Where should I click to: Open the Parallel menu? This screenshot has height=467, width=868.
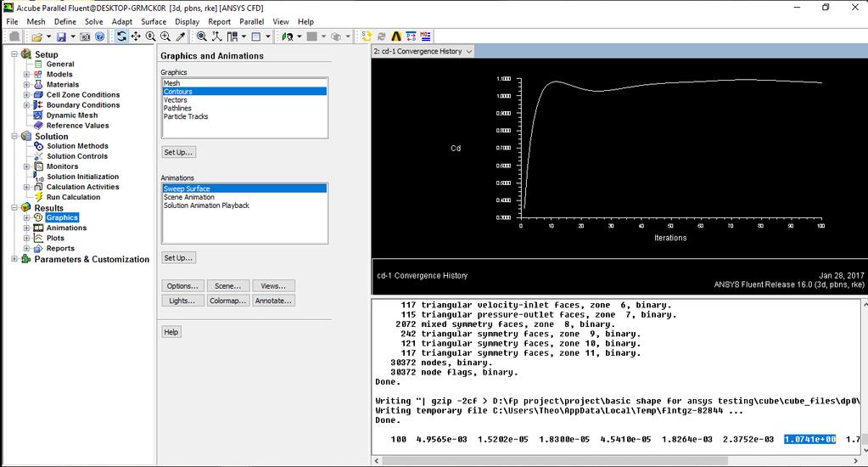[x=251, y=21]
